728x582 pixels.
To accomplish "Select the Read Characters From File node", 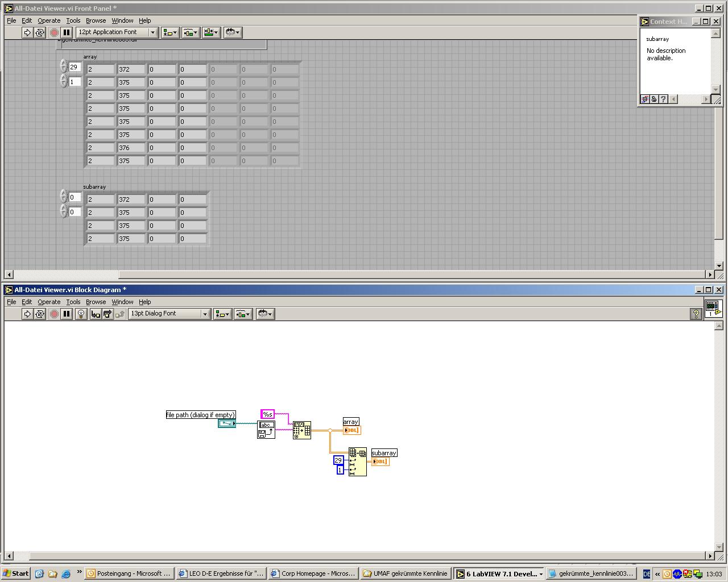I will click(x=266, y=430).
